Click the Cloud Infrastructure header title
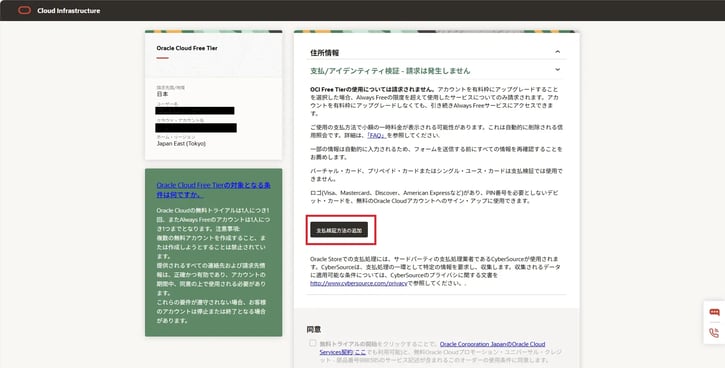 (68, 11)
